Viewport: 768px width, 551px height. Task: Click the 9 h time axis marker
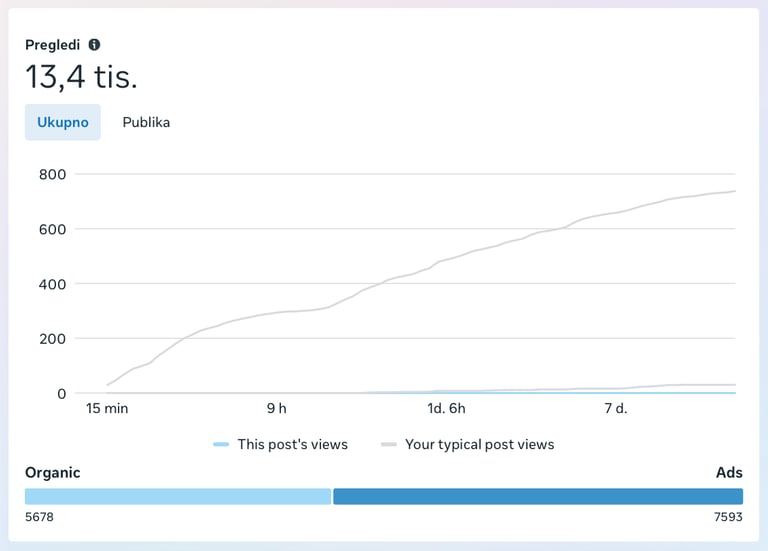[x=276, y=408]
